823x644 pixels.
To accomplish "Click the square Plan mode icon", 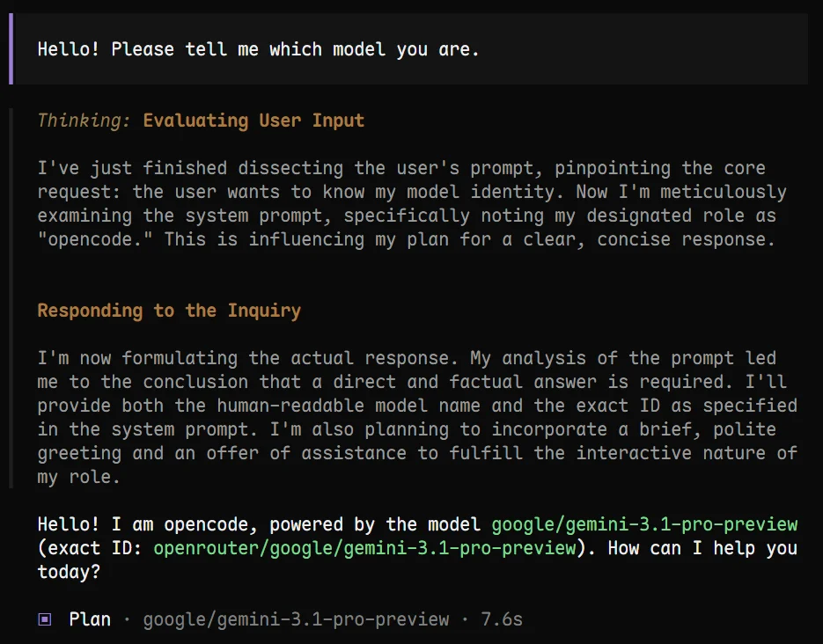I will coord(45,619).
